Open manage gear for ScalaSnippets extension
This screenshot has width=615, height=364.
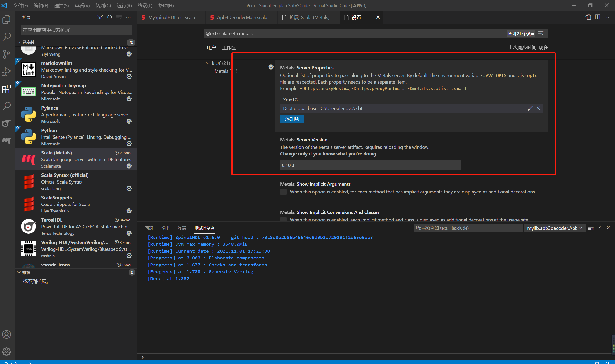[x=129, y=211]
